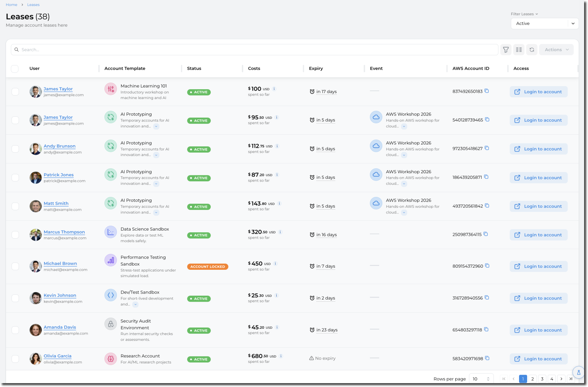The height and width of the screenshot is (387, 588).
Task: Expand the Actions dropdown menu
Action: (x=556, y=50)
